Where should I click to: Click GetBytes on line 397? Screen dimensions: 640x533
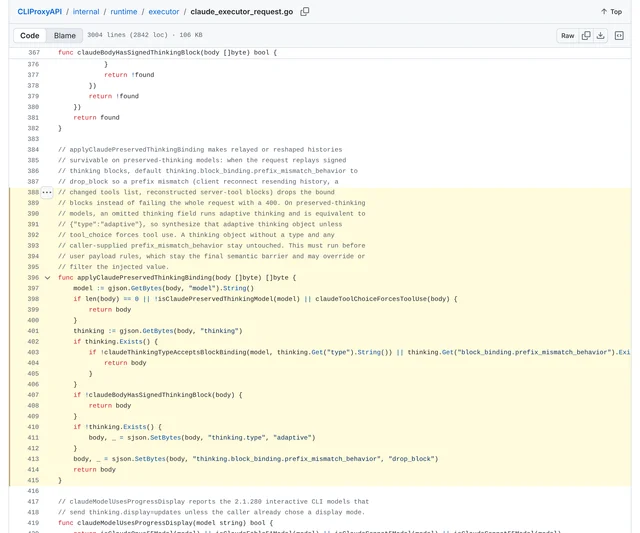[146, 288]
